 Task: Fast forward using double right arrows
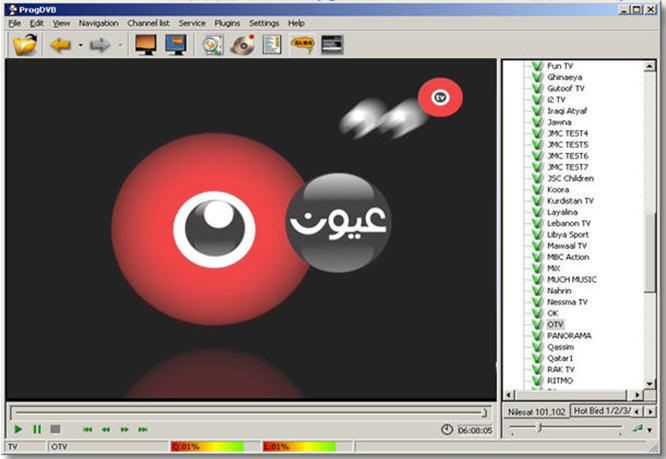click(x=124, y=430)
